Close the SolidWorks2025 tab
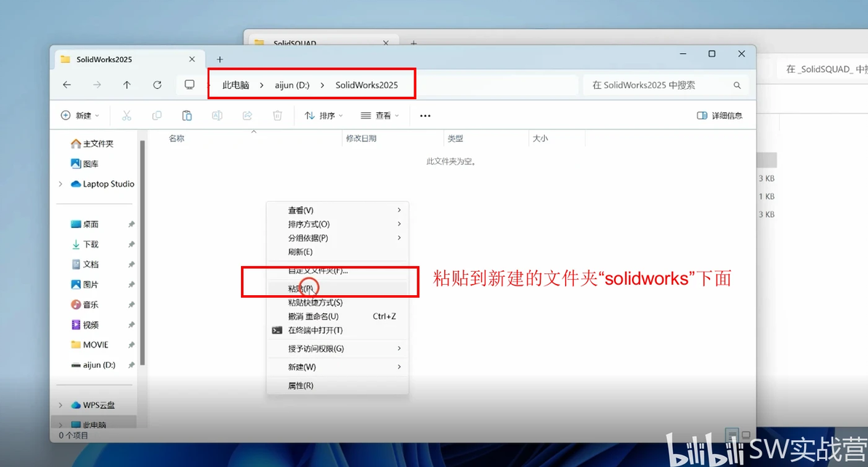868x467 pixels. [x=192, y=59]
